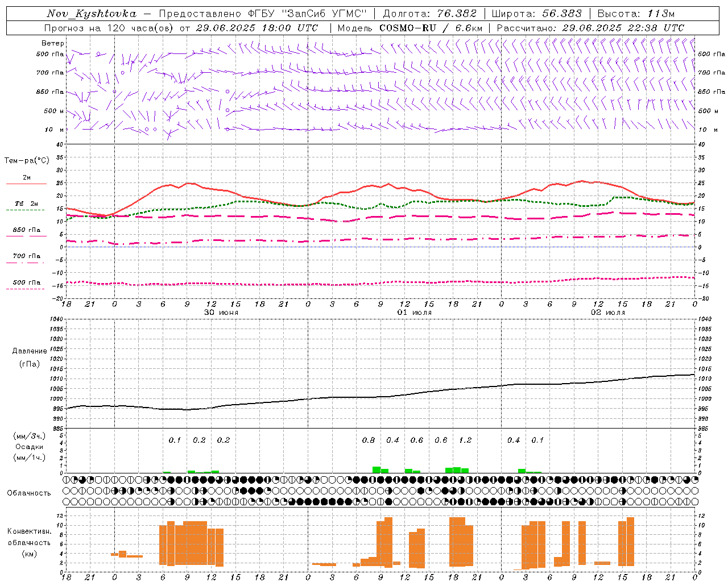Select the provider text ФГБУ "ЗапСиб УГМС"
This screenshot has height=582, width=728.
coord(308,14)
